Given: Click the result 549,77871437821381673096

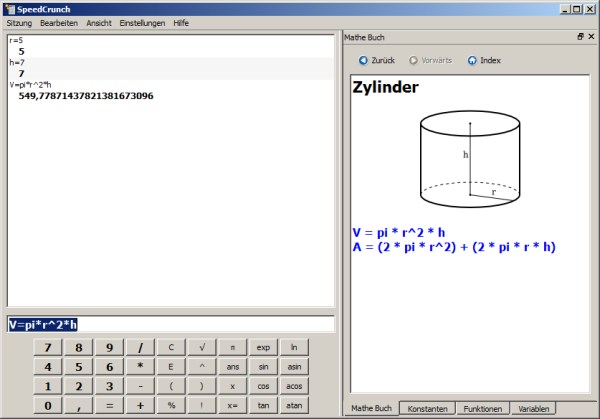Looking at the screenshot, I should pyautogui.click(x=86, y=96).
